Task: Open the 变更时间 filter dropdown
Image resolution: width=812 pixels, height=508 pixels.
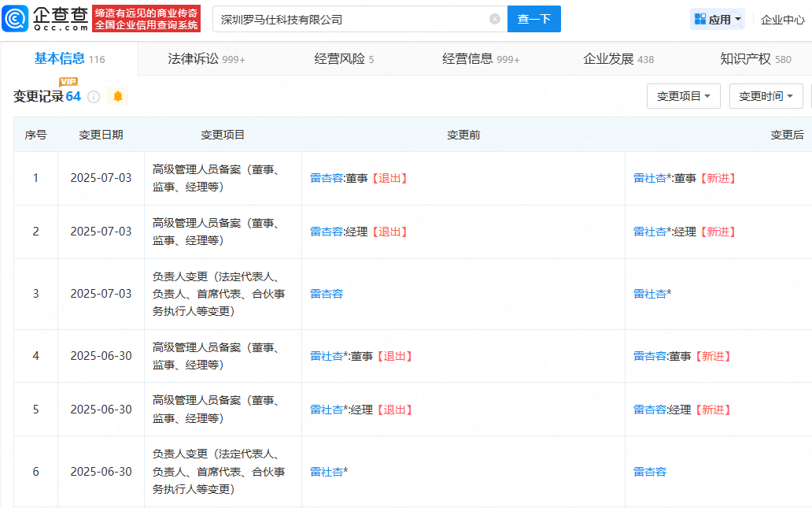Action: pos(766,96)
